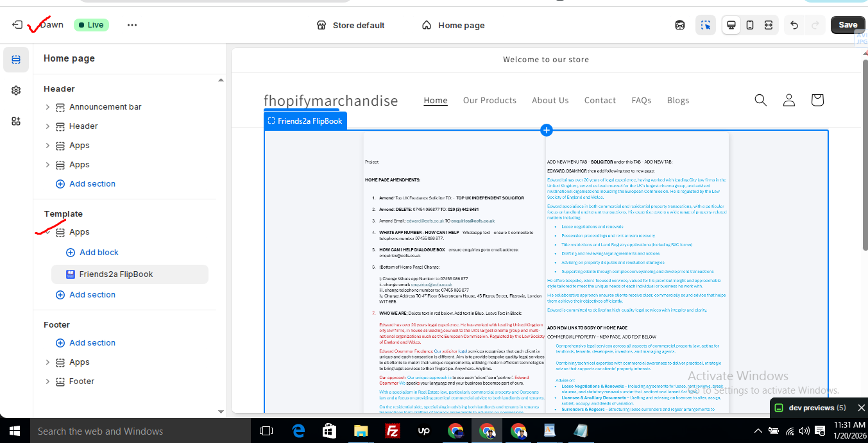Image resolution: width=868 pixels, height=443 pixels.
Task: Open the Our Products menu link
Action: point(489,100)
